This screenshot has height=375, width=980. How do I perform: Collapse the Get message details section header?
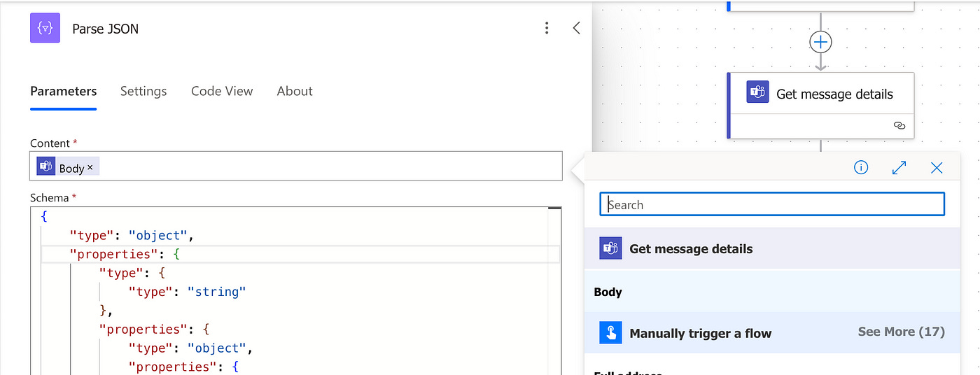(772, 248)
